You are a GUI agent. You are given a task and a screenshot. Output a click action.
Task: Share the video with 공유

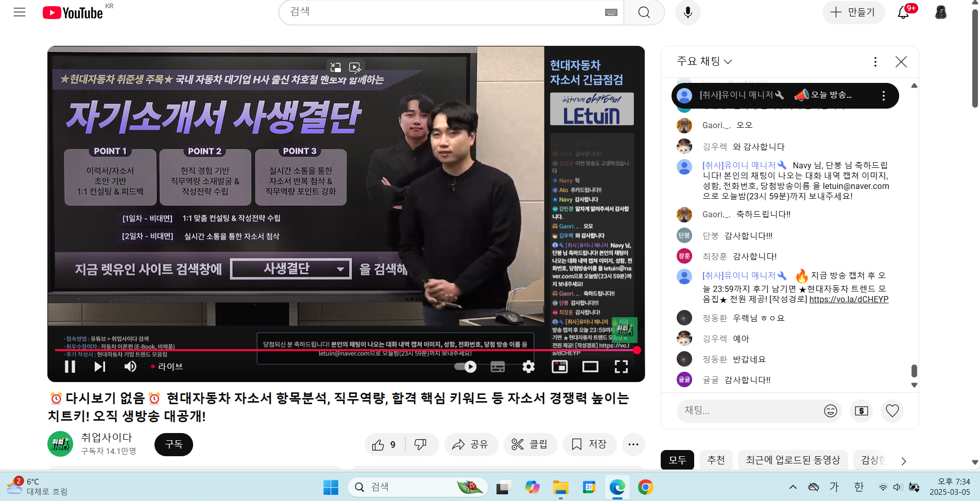471,444
